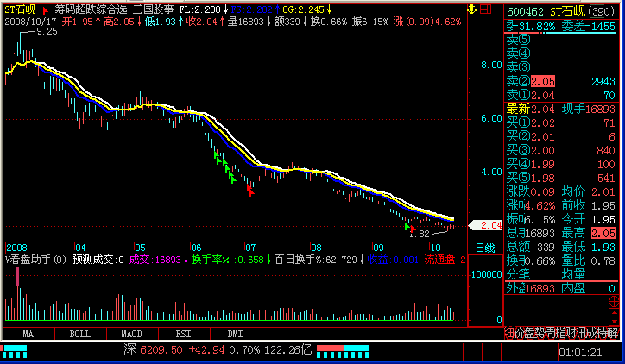Click the yellow CG:2.245 indicator value
This screenshot has width=625, height=364.
click(303, 9)
